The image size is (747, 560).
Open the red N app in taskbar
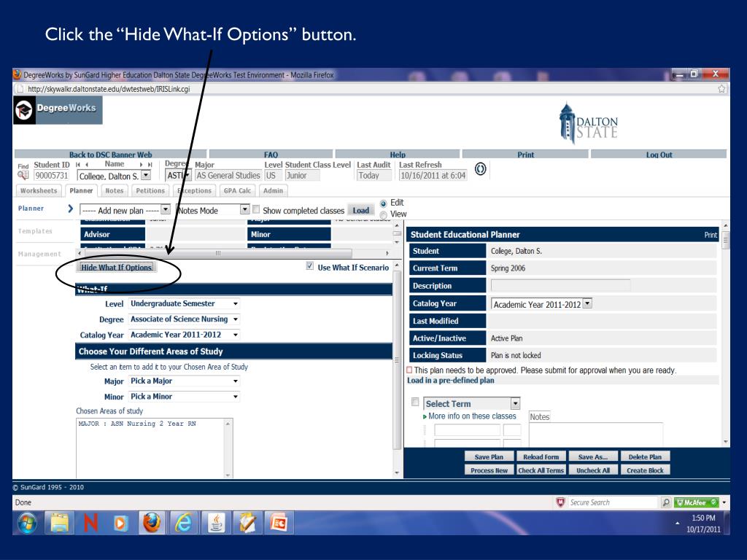[x=90, y=523]
